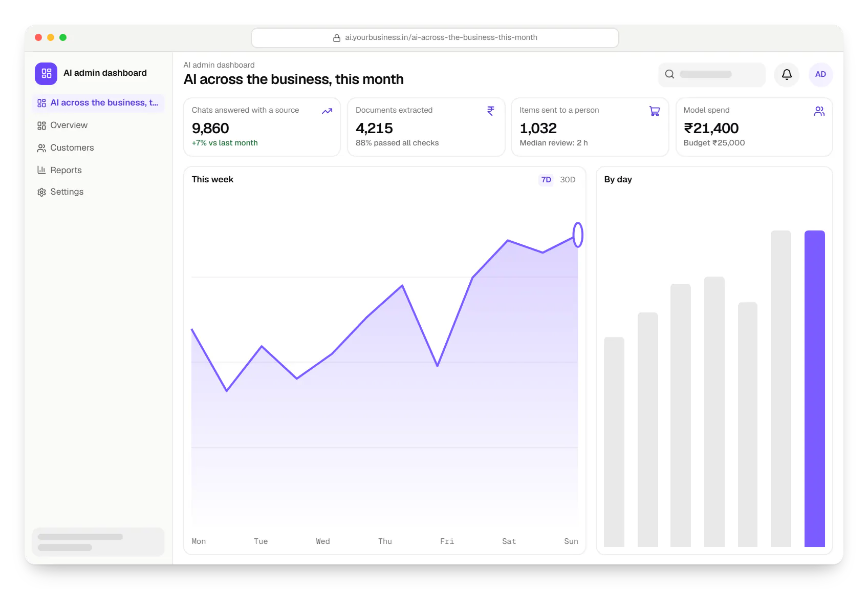
Task: Click '88% passed all checks' text
Action: coord(397,143)
